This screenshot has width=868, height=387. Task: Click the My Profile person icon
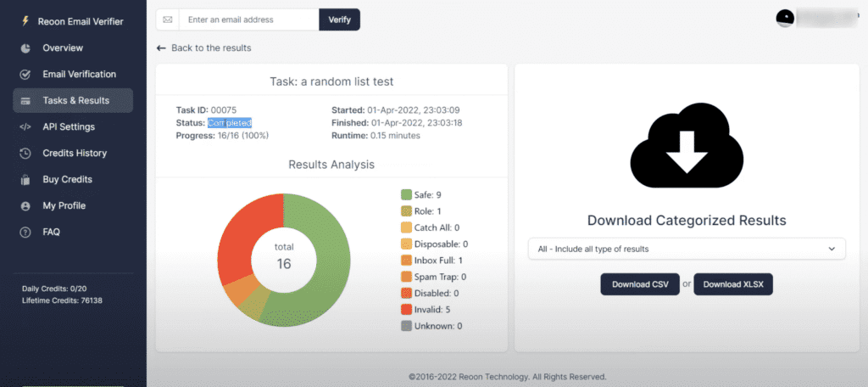(x=25, y=205)
